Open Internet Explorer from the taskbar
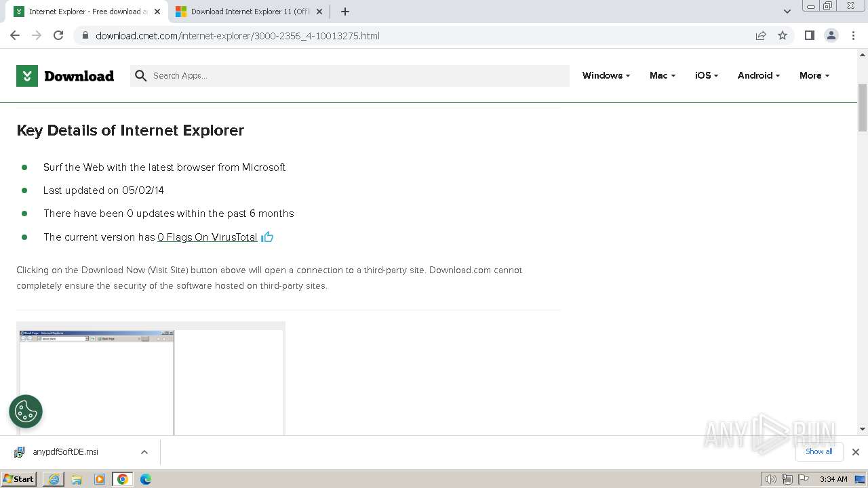This screenshot has width=868, height=488. 54,479
